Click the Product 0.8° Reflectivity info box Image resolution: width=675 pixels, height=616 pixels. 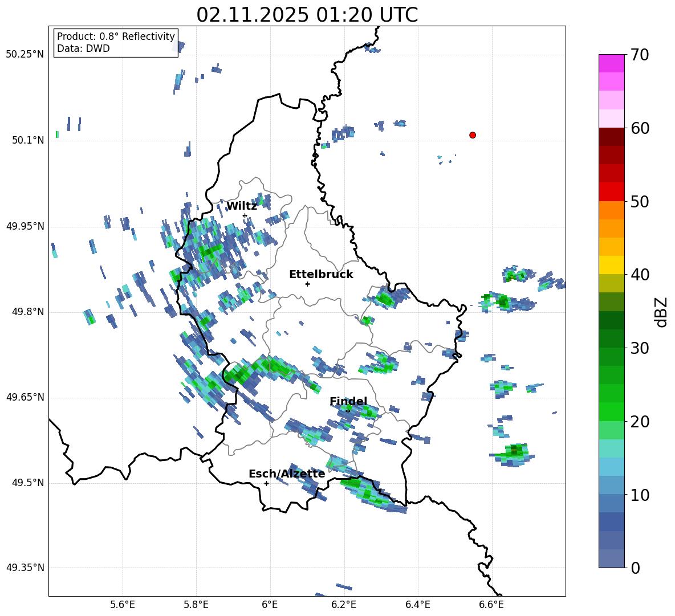pos(116,43)
